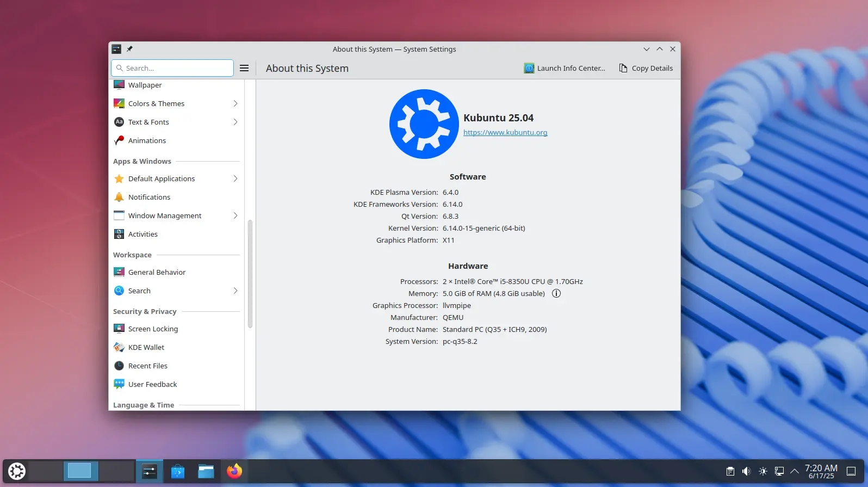Select the Recent Files entry
868x487 pixels.
[177, 366]
